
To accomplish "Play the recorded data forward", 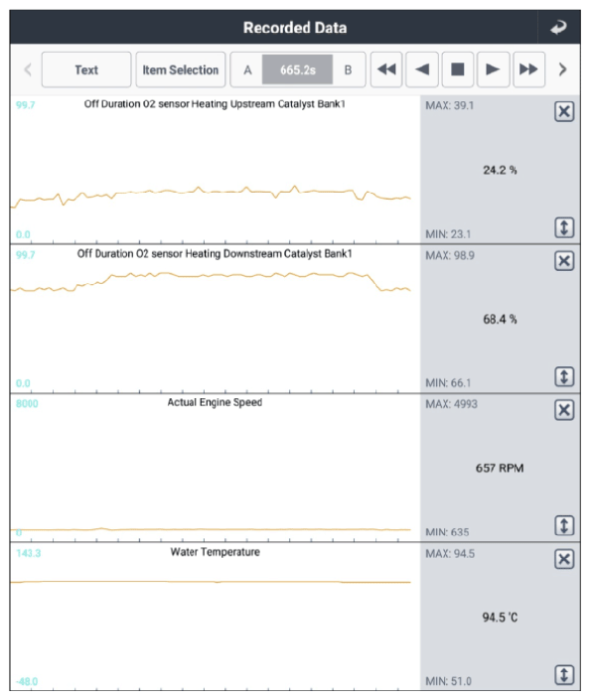I will pyautogui.click(x=493, y=70).
